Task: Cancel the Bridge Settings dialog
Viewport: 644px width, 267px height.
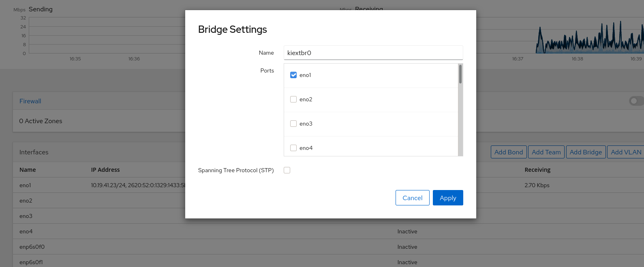Action: tap(412, 198)
